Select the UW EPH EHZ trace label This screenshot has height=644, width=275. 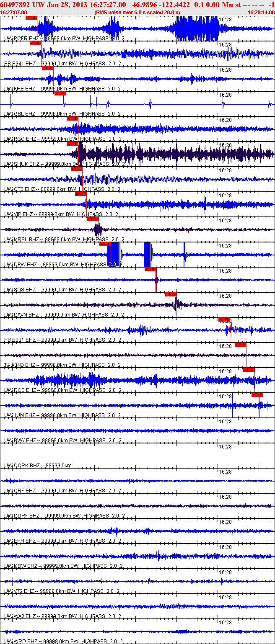point(62,541)
